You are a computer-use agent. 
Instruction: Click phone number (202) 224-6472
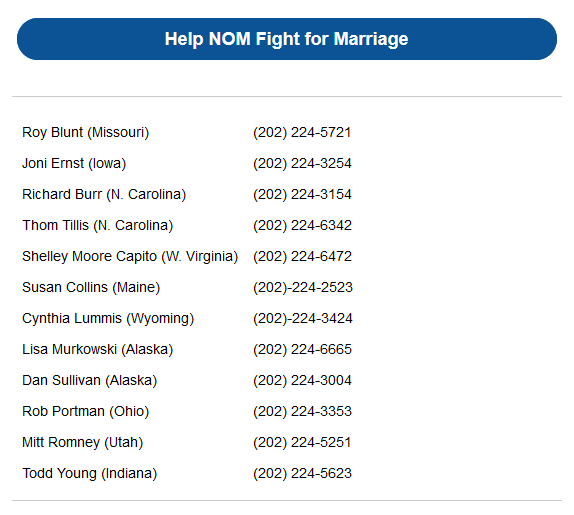pos(302,256)
